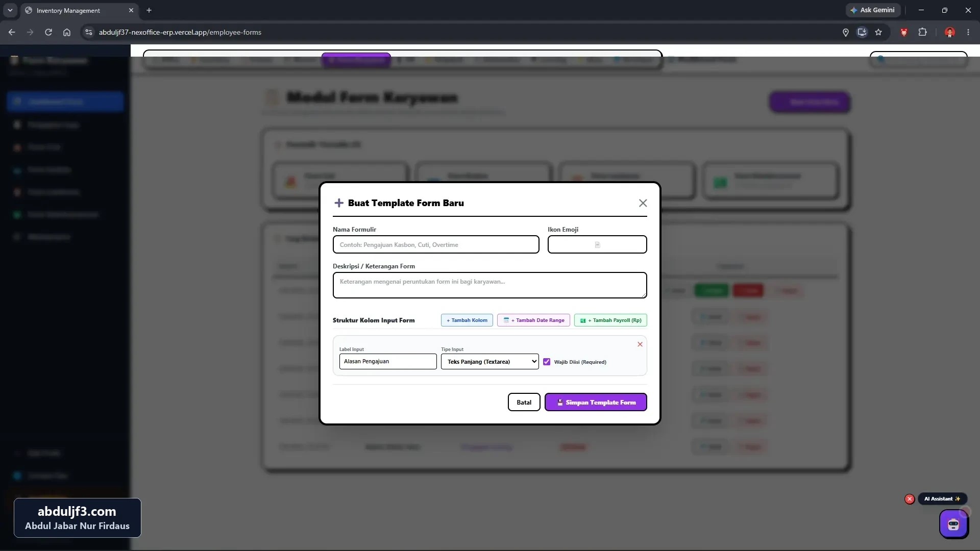Focus the Deskripsi / Keterangan Form textarea

tap(489, 285)
